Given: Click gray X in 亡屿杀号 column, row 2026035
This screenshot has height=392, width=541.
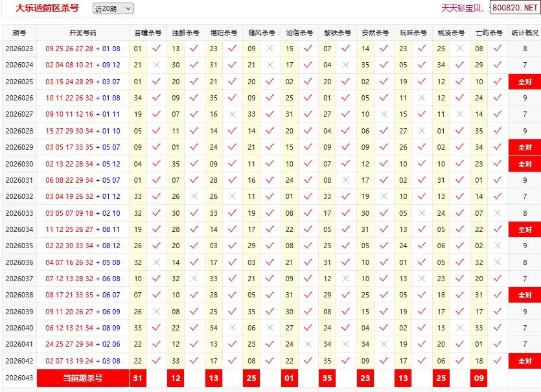Looking at the screenshot, I should pyautogui.click(x=498, y=246).
